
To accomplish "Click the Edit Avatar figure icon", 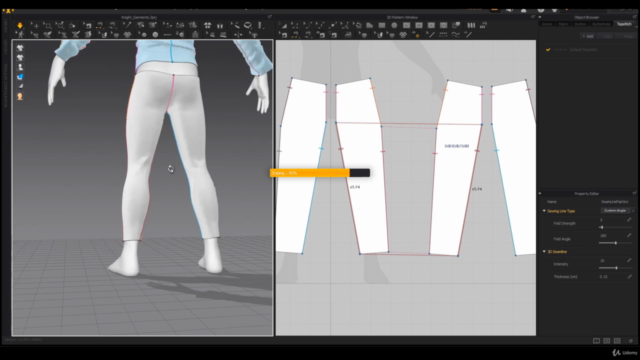I will click(20, 35).
